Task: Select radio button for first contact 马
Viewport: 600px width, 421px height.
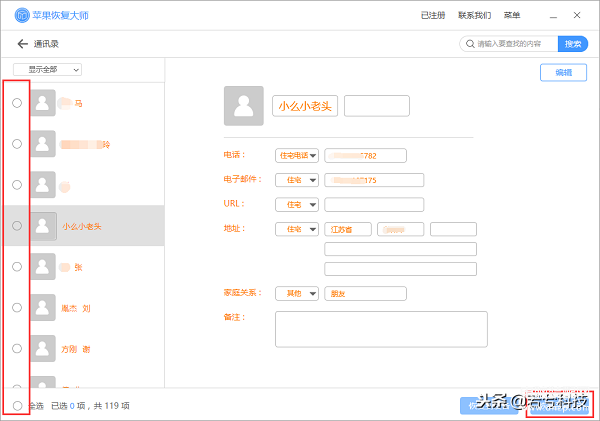Action: click(x=17, y=103)
